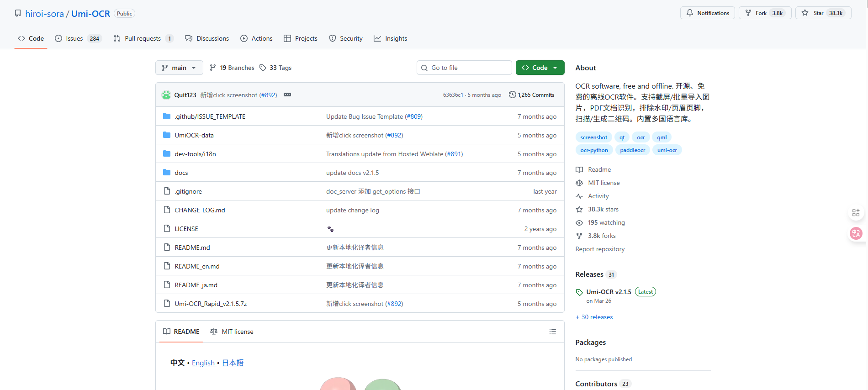This screenshot has width=868, height=390.
Task: Click the floating apps grid icon at right edge
Action: 856,212
